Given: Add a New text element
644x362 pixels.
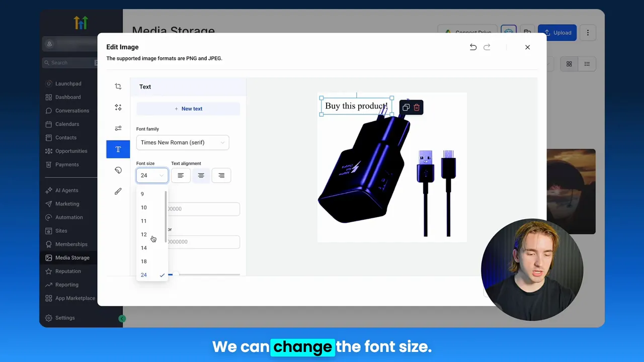Looking at the screenshot, I should (188, 109).
